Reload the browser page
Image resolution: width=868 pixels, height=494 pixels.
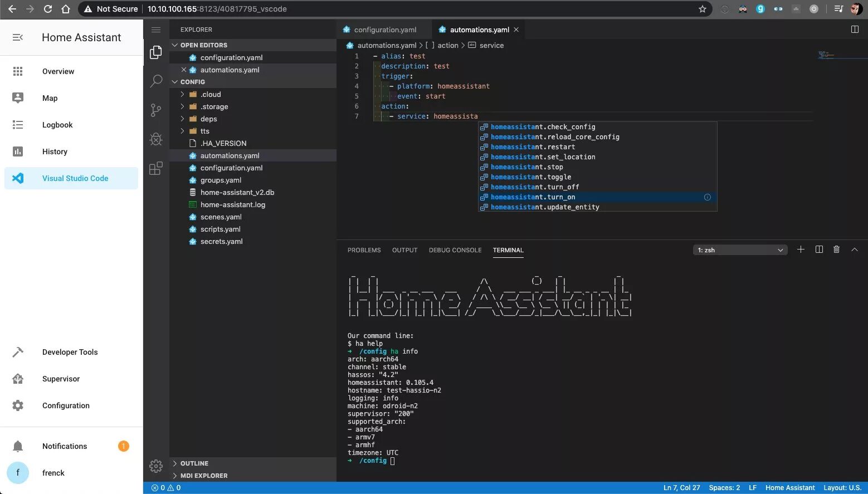tap(48, 9)
